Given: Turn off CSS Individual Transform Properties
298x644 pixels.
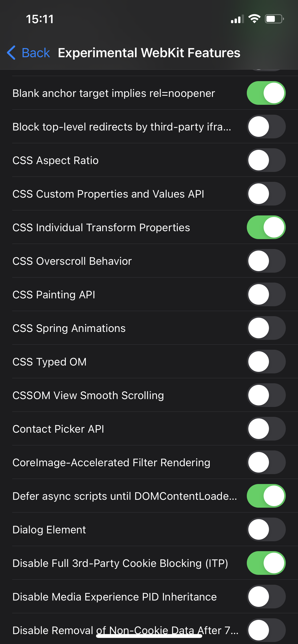Looking at the screenshot, I should pyautogui.click(x=266, y=227).
